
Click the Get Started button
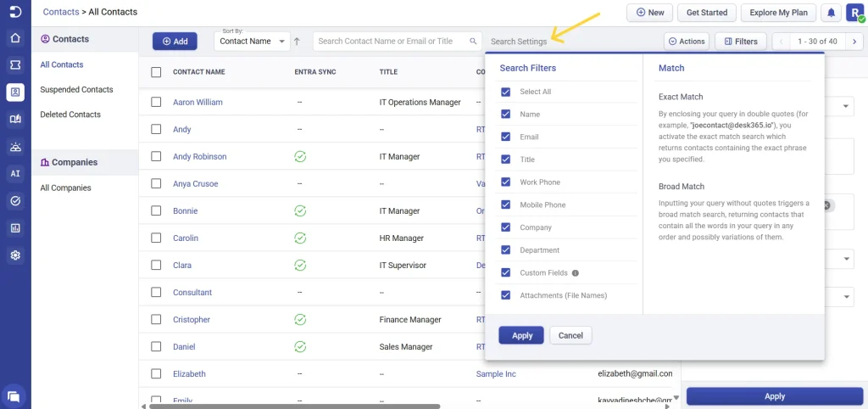coord(706,12)
